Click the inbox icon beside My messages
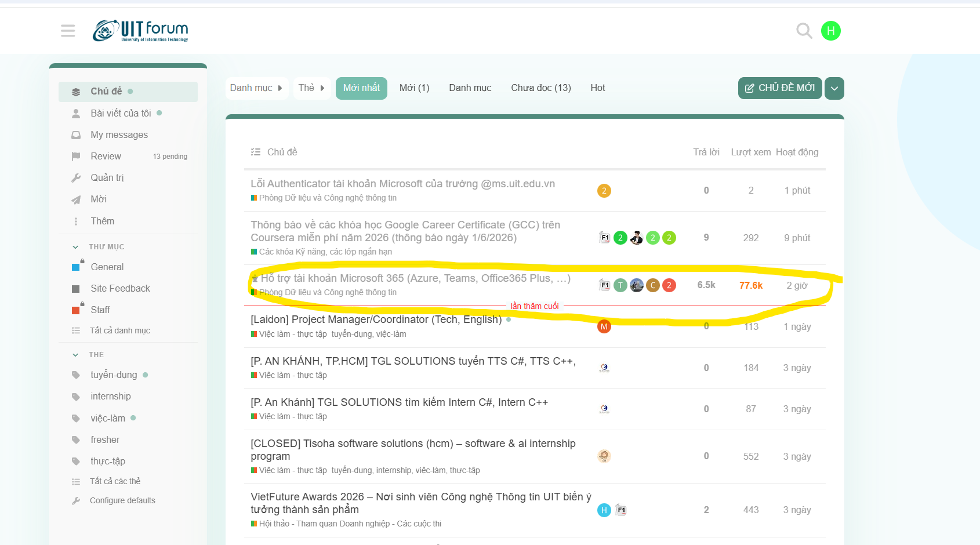 pos(76,135)
